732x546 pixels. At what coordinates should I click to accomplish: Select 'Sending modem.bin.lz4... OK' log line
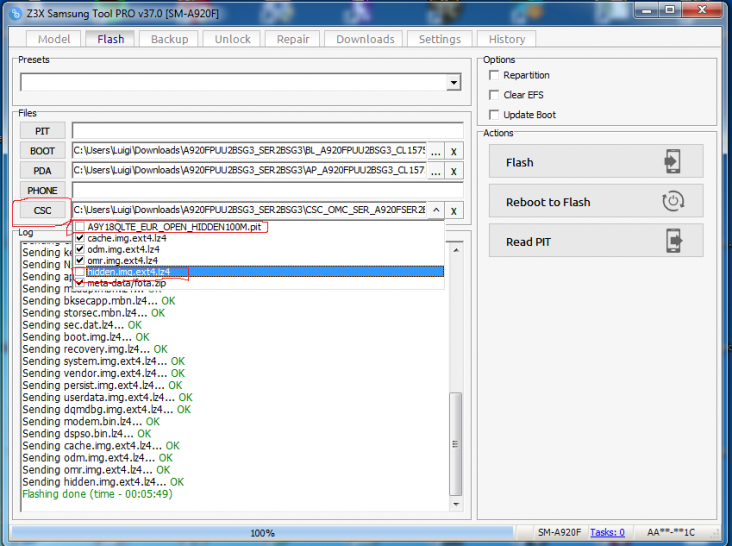(91, 421)
